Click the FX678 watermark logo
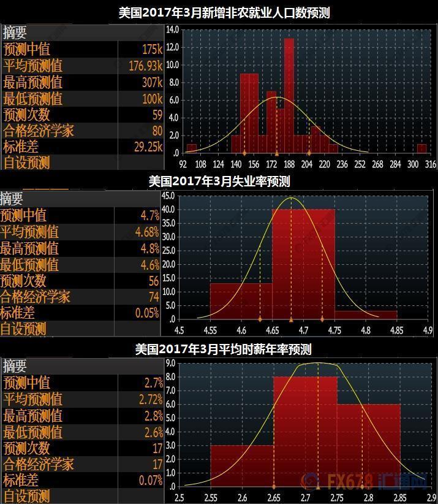 pyautogui.click(x=376, y=483)
